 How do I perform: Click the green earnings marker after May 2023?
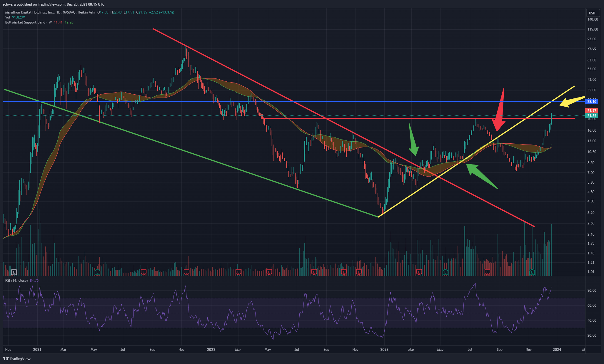pos(445,272)
